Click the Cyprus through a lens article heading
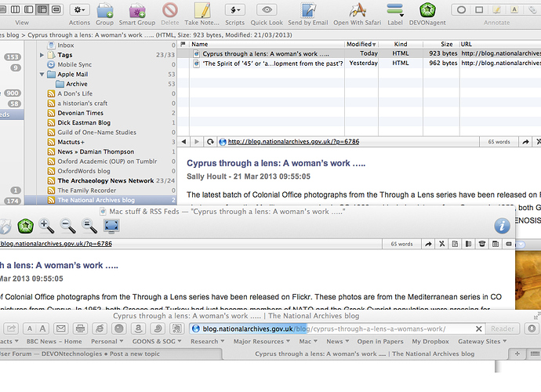541x392 pixels. (276, 163)
